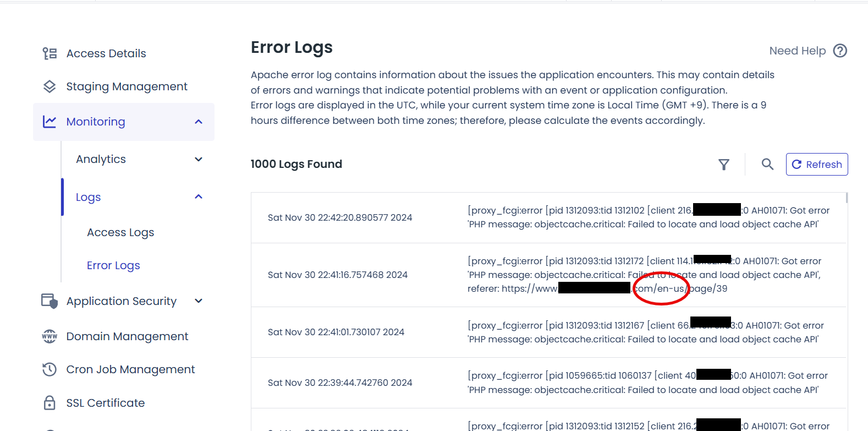Click log message with tid 1060137

[647, 383]
